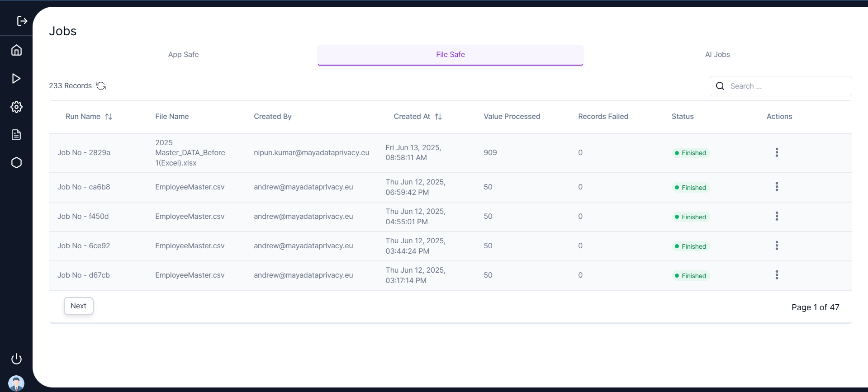Open actions menu for Job No - ca6b8
The image size is (868, 392).
(x=777, y=187)
